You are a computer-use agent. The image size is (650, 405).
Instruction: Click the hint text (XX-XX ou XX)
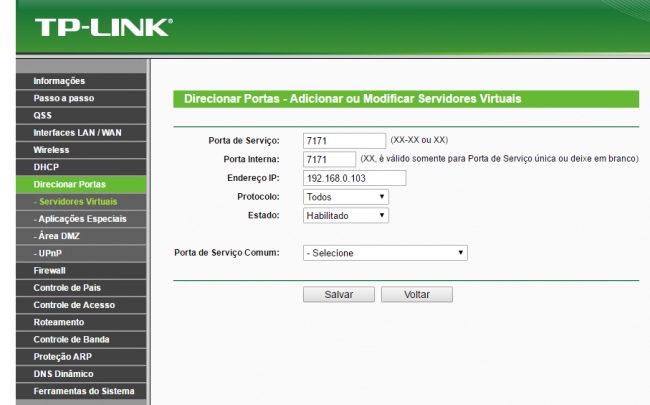[x=419, y=140]
